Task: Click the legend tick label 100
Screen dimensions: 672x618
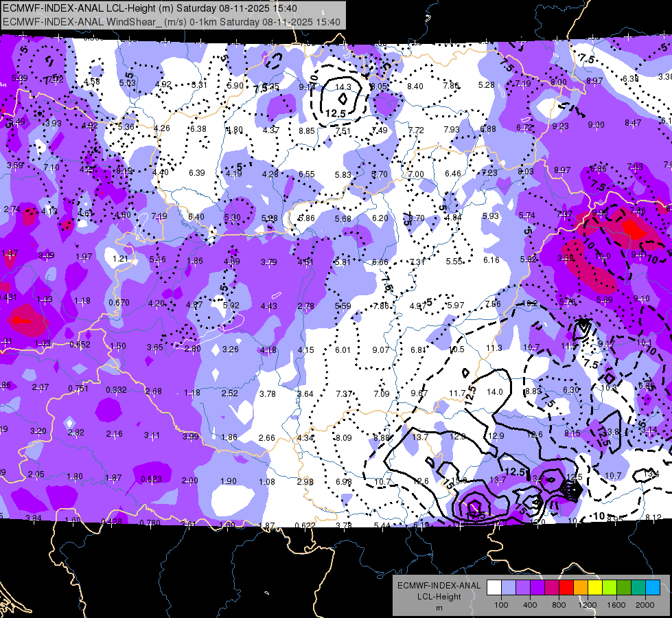Action: (x=501, y=605)
